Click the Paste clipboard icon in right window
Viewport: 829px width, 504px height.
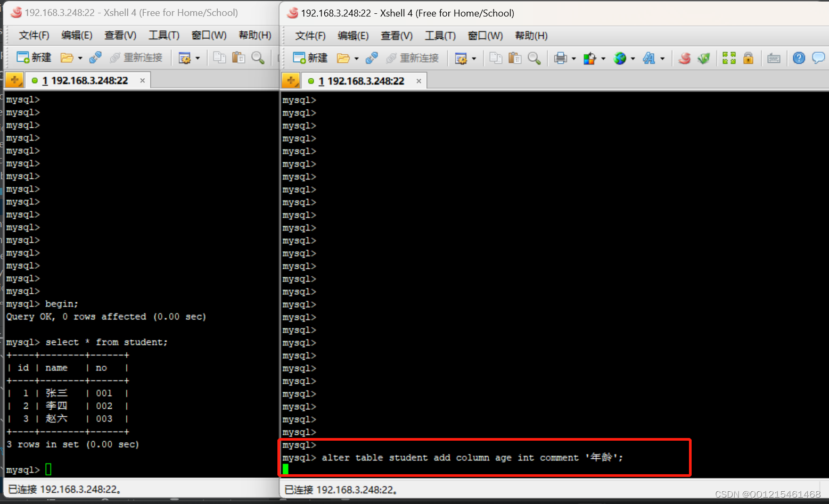pos(515,58)
